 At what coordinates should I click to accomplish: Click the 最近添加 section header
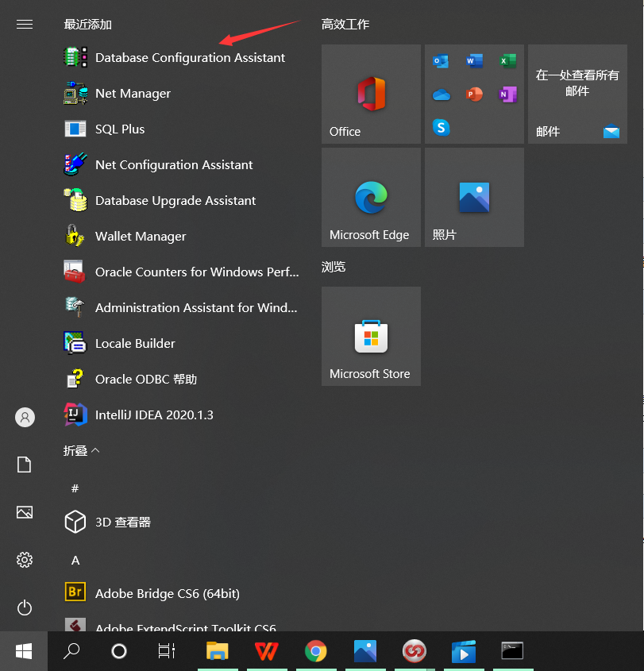[x=87, y=25]
